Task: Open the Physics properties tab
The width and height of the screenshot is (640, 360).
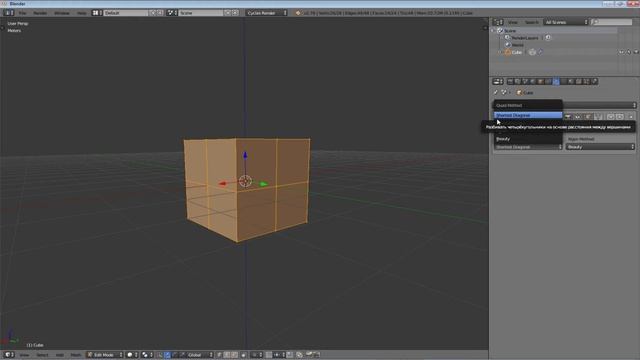Action: click(x=594, y=82)
